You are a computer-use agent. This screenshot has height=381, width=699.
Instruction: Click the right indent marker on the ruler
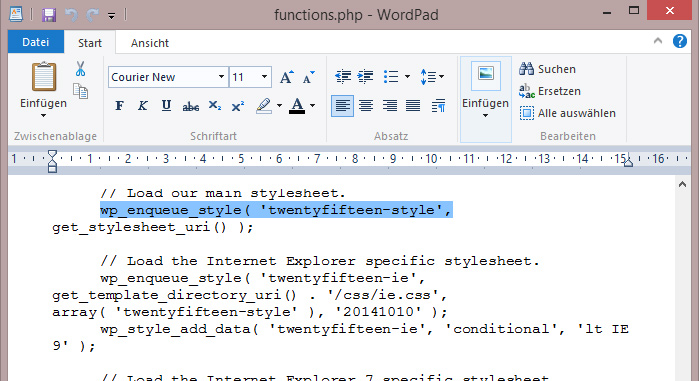point(628,161)
